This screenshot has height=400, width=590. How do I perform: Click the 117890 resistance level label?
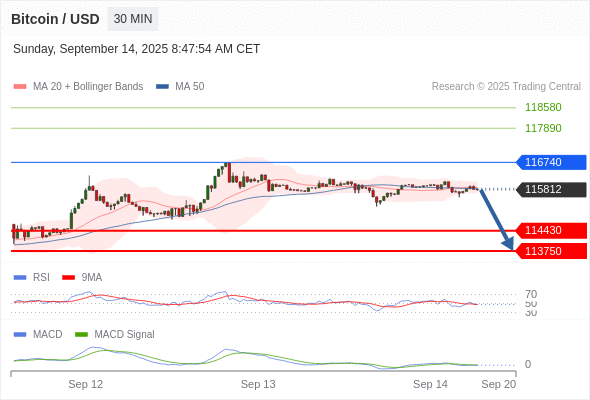click(x=543, y=128)
